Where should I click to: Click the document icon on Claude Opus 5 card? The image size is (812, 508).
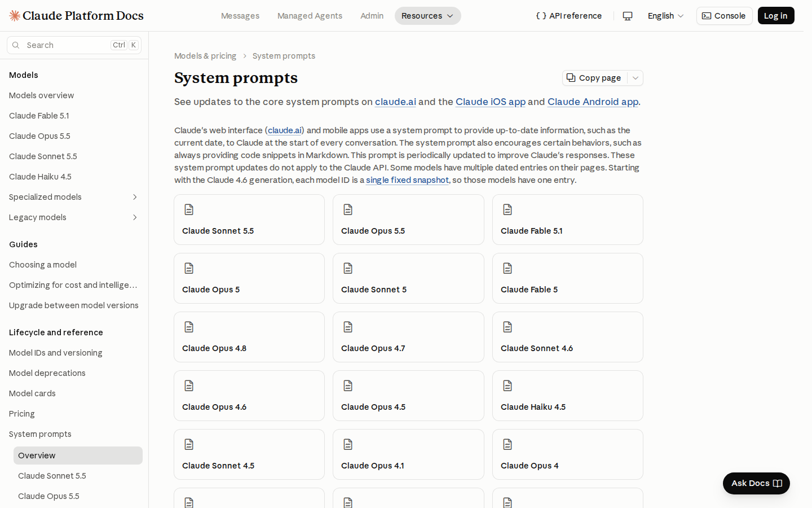[189, 268]
